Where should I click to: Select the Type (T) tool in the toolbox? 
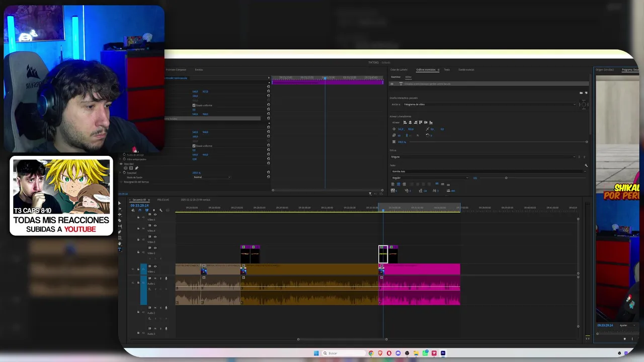(119, 249)
